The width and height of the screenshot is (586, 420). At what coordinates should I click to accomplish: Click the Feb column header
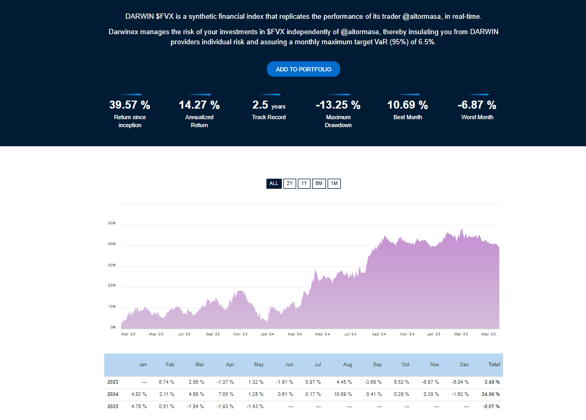click(170, 364)
